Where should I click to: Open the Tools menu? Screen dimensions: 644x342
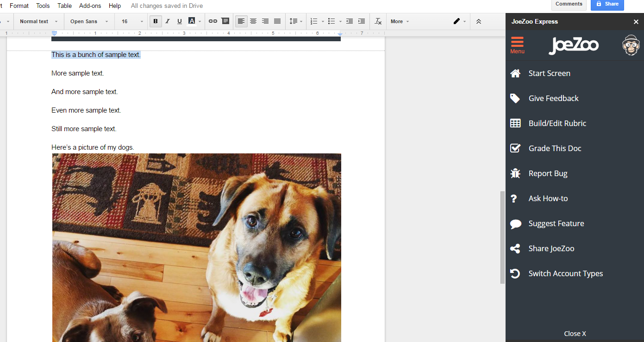click(43, 6)
